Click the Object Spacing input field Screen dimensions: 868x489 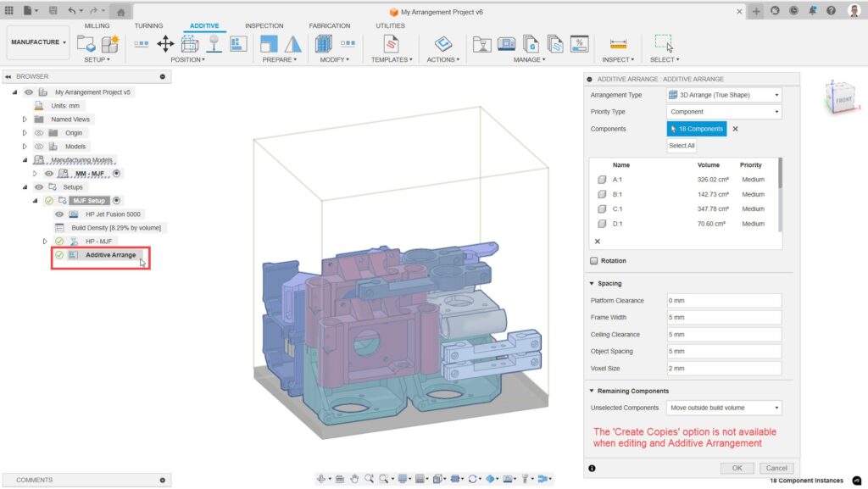(724, 351)
